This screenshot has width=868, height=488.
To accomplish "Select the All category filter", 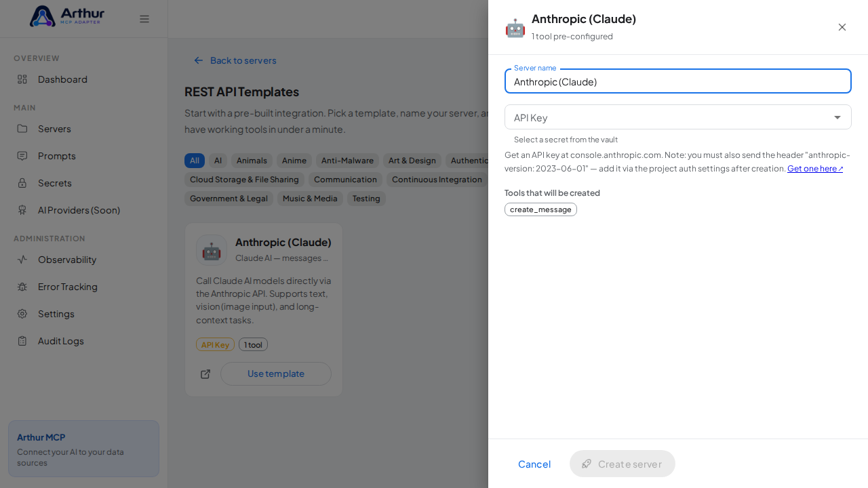I will coord(195,161).
